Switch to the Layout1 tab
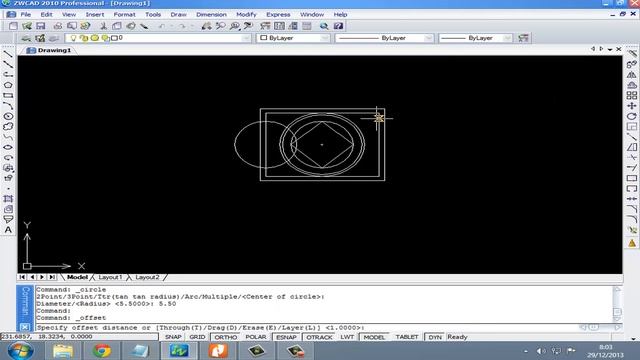This screenshot has width=640, height=360. [110, 277]
